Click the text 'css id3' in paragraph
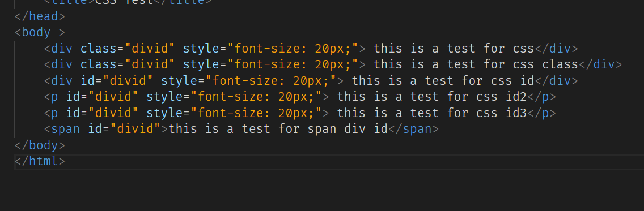Viewport: 644px width, 211px height. [x=501, y=113]
